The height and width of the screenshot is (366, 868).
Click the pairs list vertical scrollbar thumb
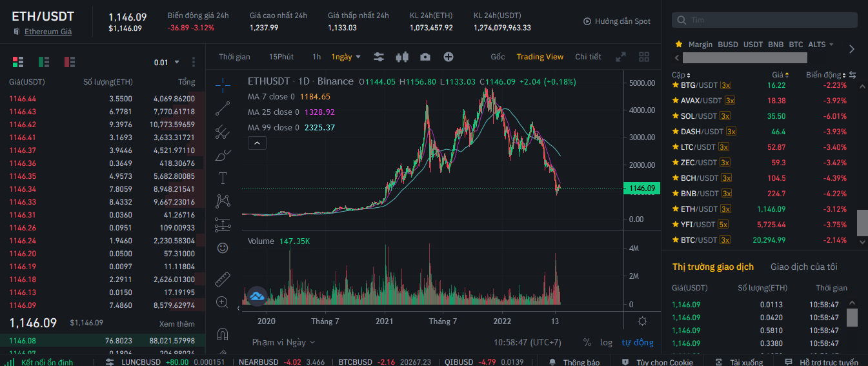862,223
